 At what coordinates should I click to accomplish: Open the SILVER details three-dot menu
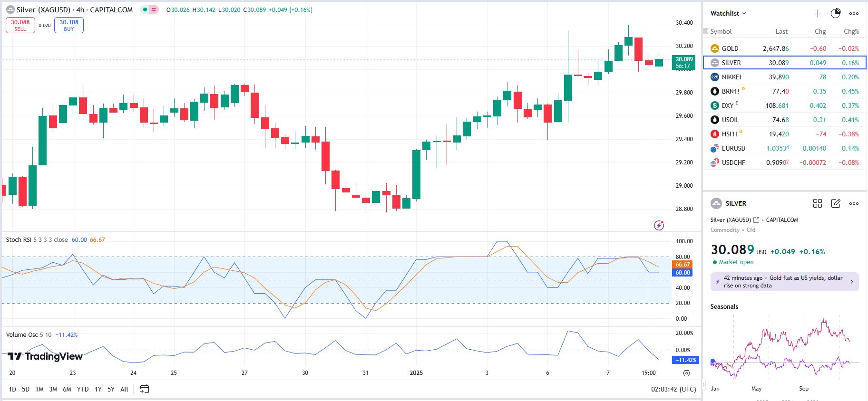[x=854, y=203]
